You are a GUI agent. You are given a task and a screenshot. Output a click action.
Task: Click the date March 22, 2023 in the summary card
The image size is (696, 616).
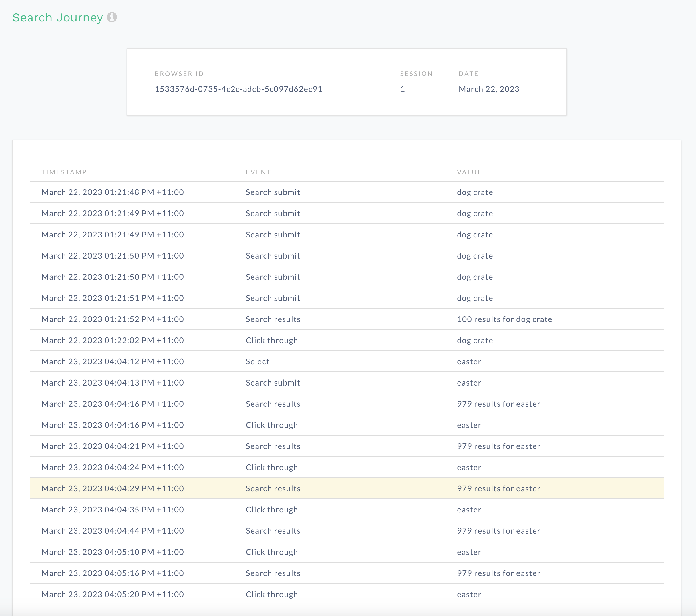[x=489, y=89]
